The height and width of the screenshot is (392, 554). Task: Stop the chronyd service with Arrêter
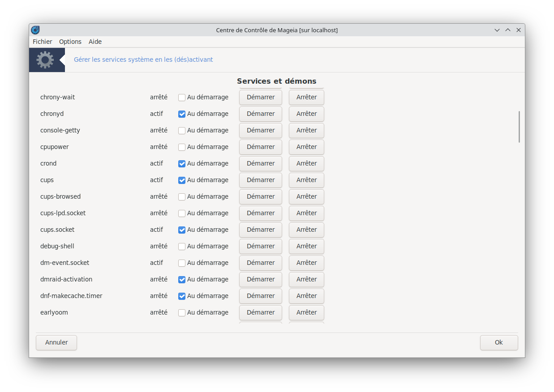click(306, 114)
